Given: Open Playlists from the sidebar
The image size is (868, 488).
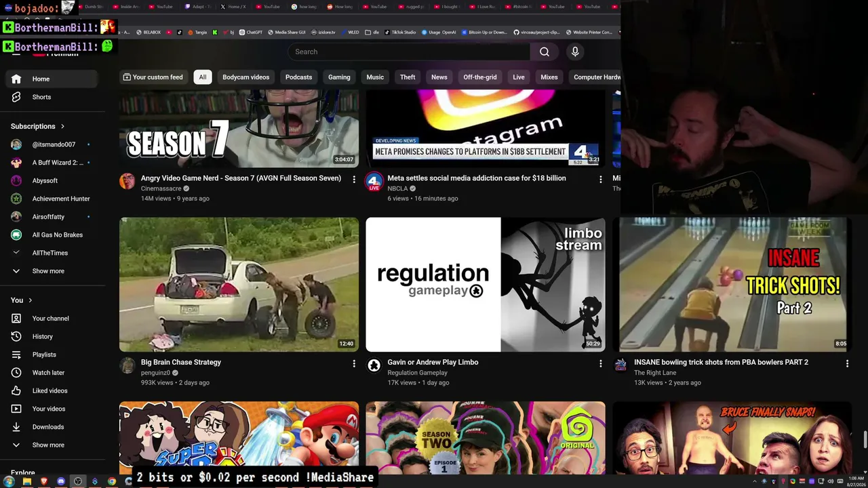Looking at the screenshot, I should 52,354.
